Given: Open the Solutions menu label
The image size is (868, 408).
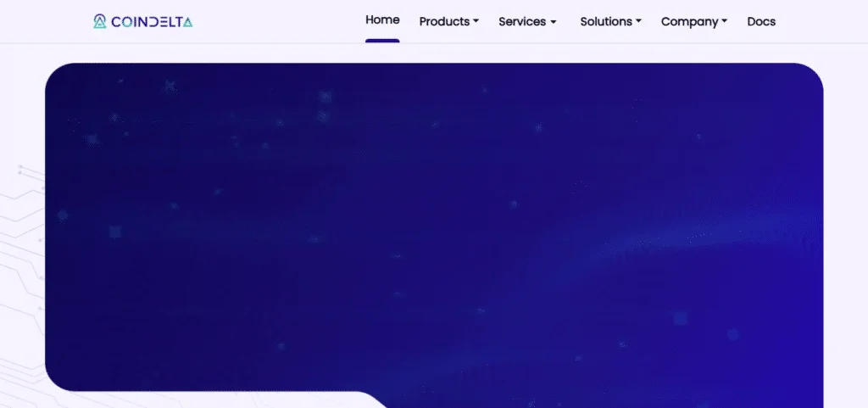Looking at the screenshot, I should pos(606,21).
